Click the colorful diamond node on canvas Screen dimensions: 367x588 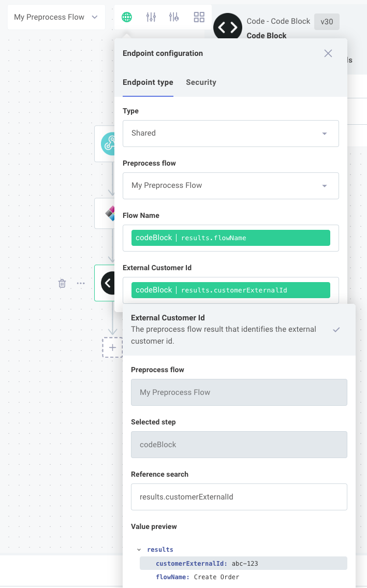110,213
